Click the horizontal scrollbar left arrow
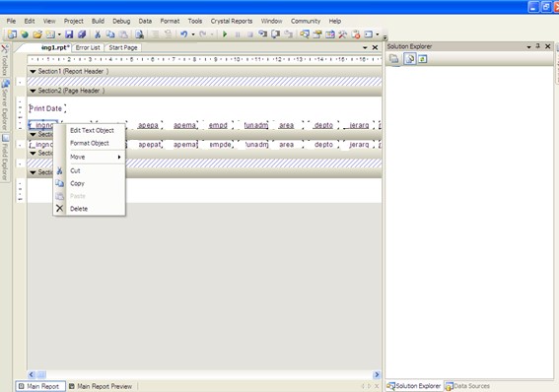559x392 pixels. coord(32,374)
